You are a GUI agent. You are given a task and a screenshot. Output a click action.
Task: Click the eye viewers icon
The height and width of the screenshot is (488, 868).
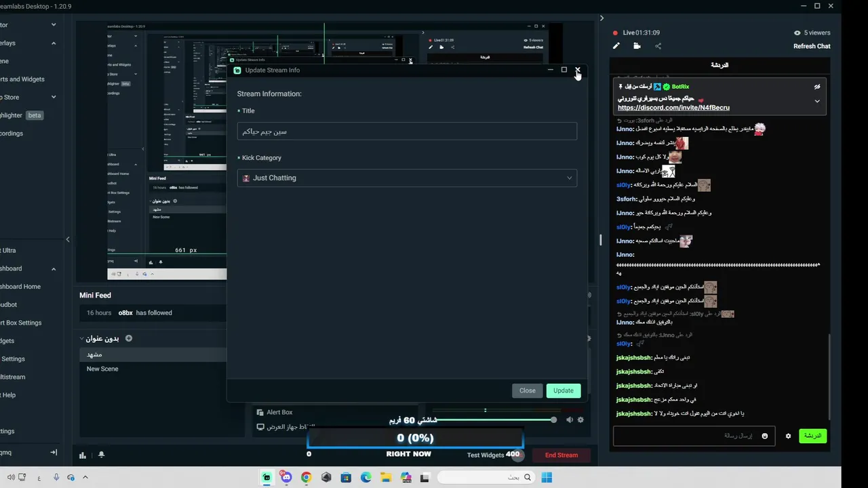(x=797, y=33)
